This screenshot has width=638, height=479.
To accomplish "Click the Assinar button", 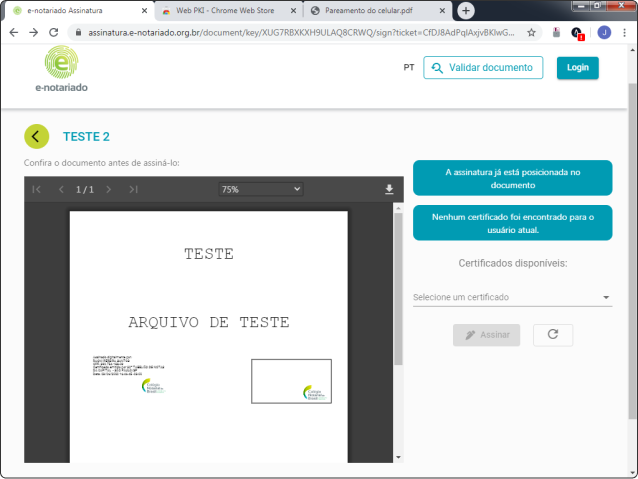I will (x=486, y=335).
